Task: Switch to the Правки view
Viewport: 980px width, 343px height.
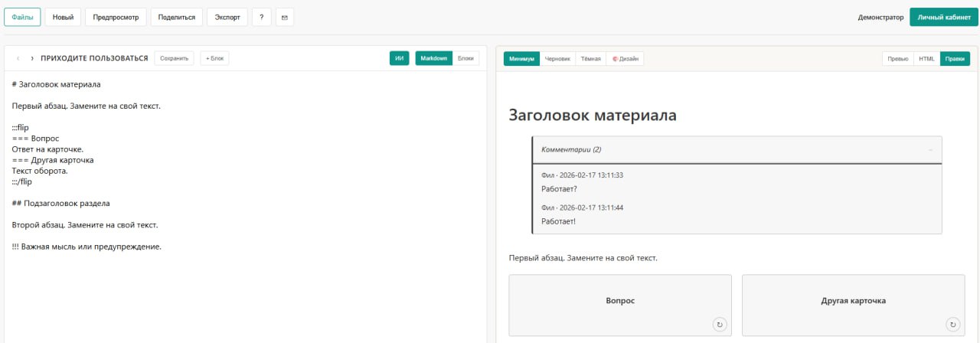Action: (955, 58)
